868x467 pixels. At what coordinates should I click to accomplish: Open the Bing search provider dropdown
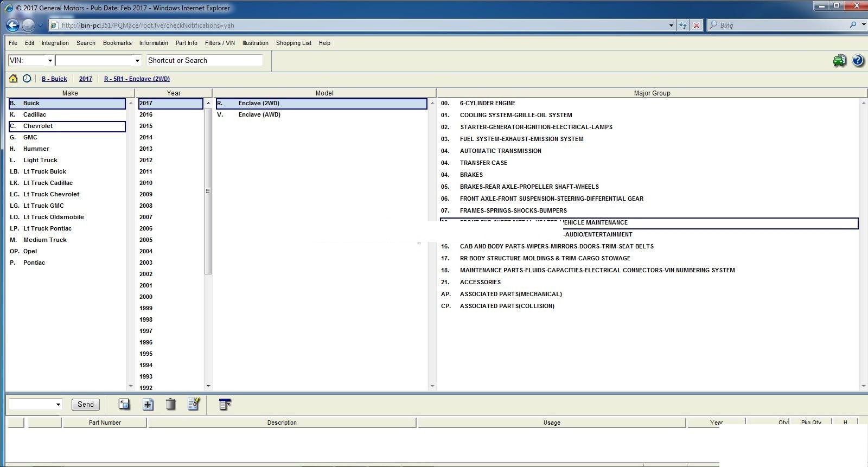pos(863,25)
